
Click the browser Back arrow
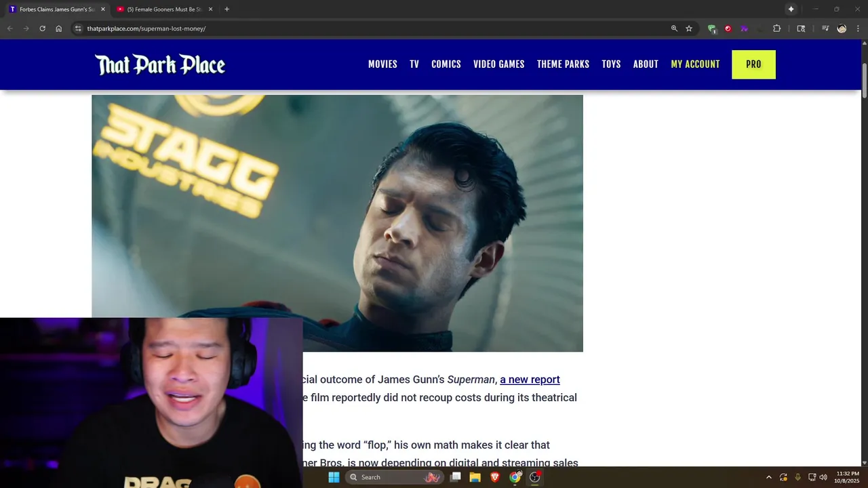click(9, 28)
